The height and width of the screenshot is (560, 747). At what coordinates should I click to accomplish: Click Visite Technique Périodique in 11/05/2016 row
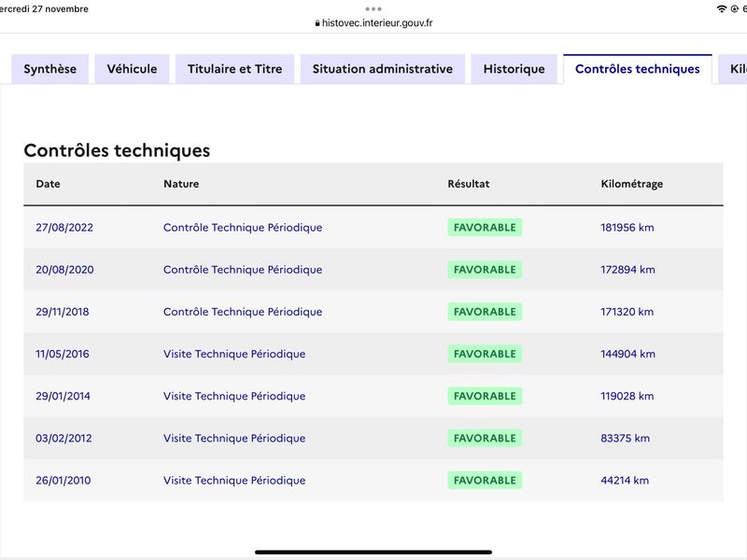234,354
